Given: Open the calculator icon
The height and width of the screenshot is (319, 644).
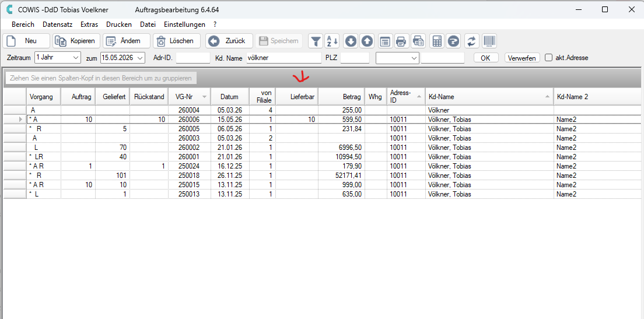Looking at the screenshot, I should (437, 41).
